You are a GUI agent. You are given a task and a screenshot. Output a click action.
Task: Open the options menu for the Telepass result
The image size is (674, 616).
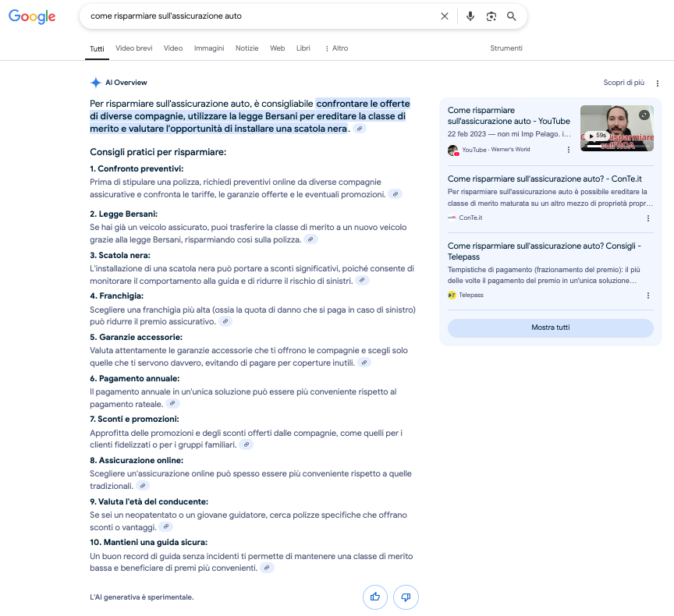click(x=647, y=296)
